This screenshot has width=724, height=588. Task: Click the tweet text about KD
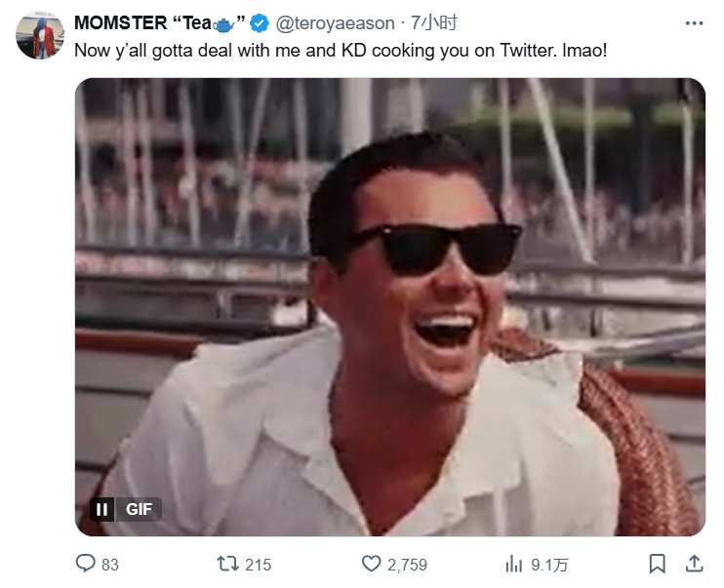click(341, 48)
